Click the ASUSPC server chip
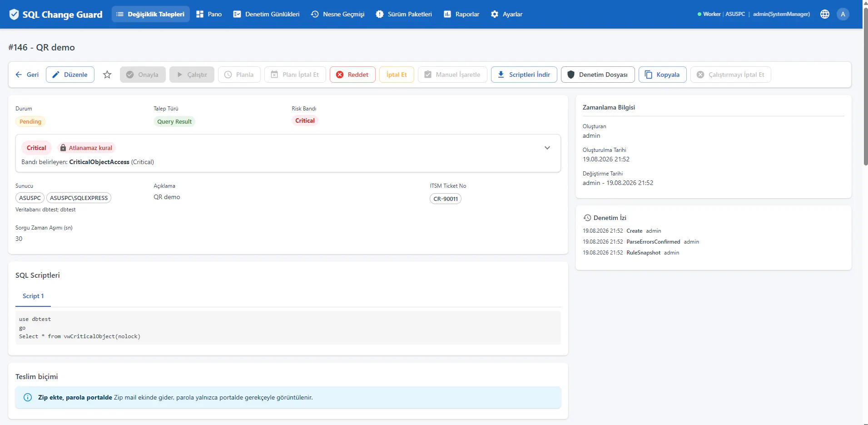 point(30,198)
